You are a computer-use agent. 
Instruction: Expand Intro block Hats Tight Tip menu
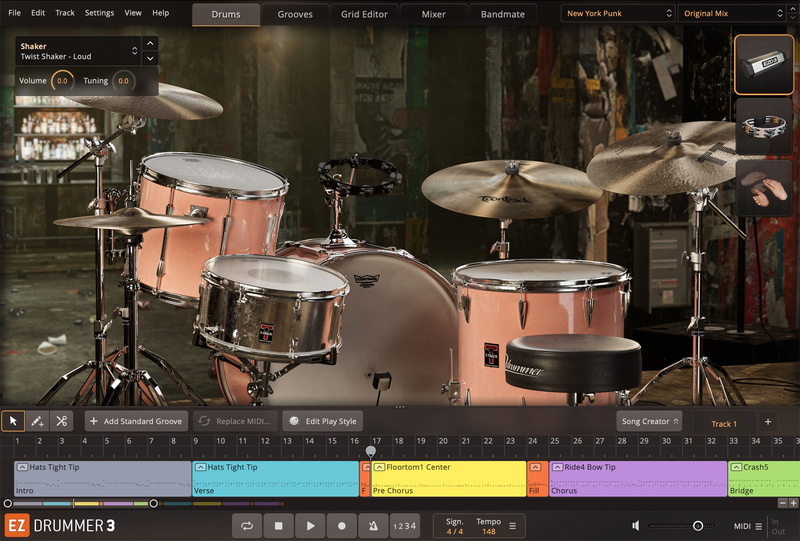click(22, 467)
